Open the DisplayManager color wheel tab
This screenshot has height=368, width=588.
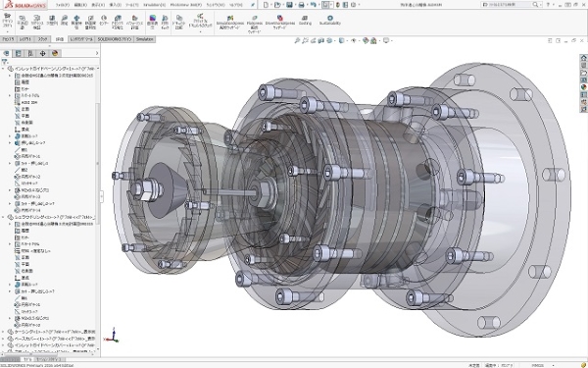[55, 53]
